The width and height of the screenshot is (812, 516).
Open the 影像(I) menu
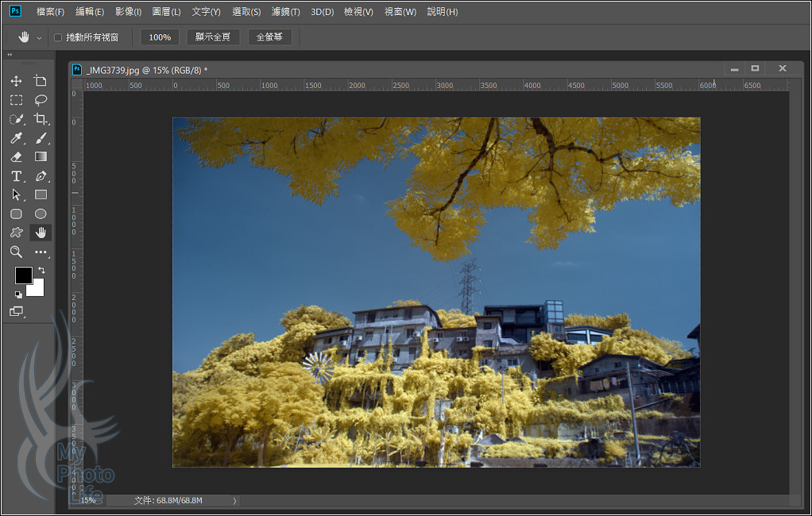click(128, 12)
